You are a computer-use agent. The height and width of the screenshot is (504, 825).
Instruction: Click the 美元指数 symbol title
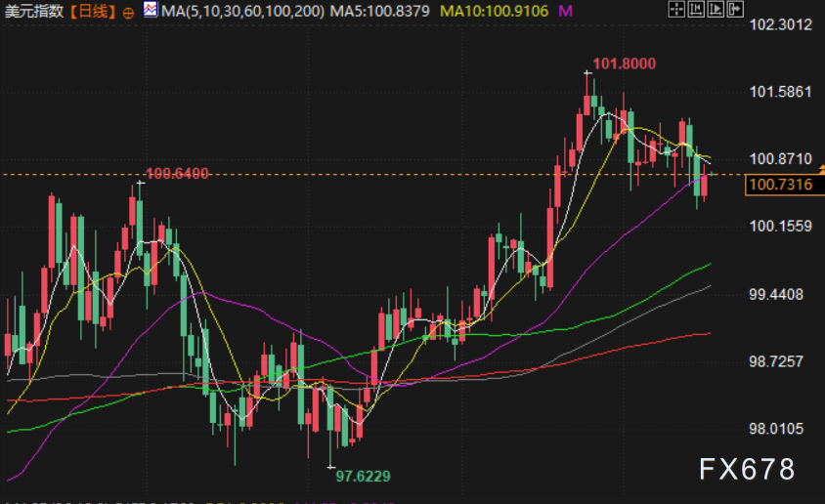click(34, 11)
